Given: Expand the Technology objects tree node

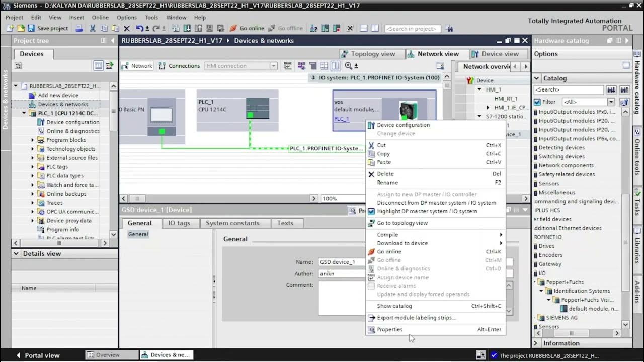Looking at the screenshot, I should coord(33,149).
